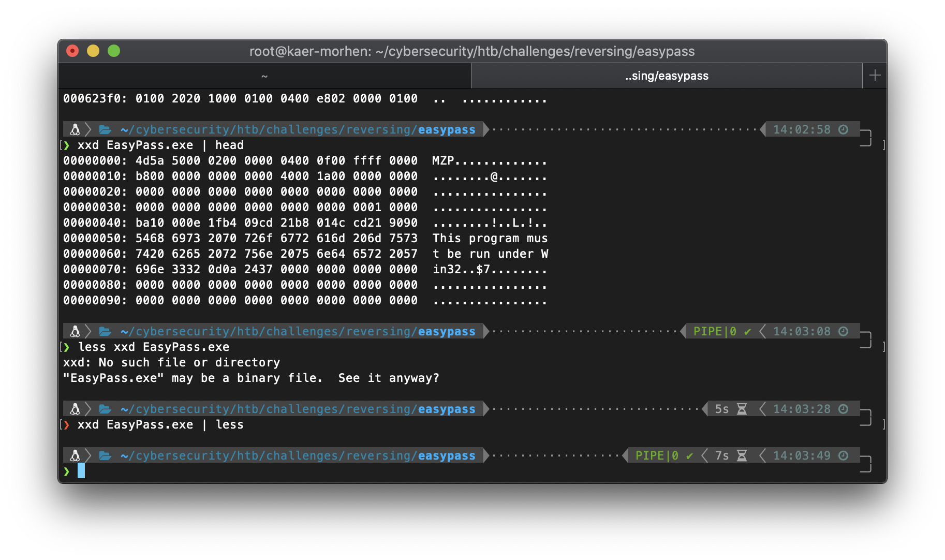Image resolution: width=945 pixels, height=560 pixels.
Task: Click 'This program mus' ASCII text
Action: click(490, 238)
